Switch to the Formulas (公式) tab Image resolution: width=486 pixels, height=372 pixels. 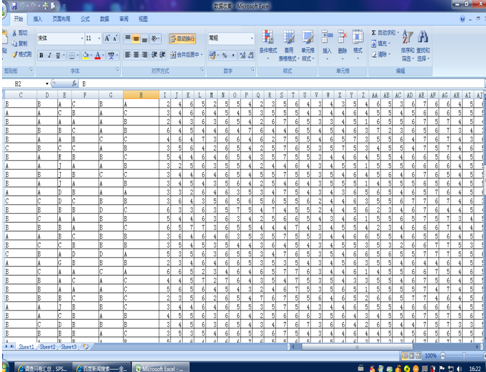(x=85, y=19)
